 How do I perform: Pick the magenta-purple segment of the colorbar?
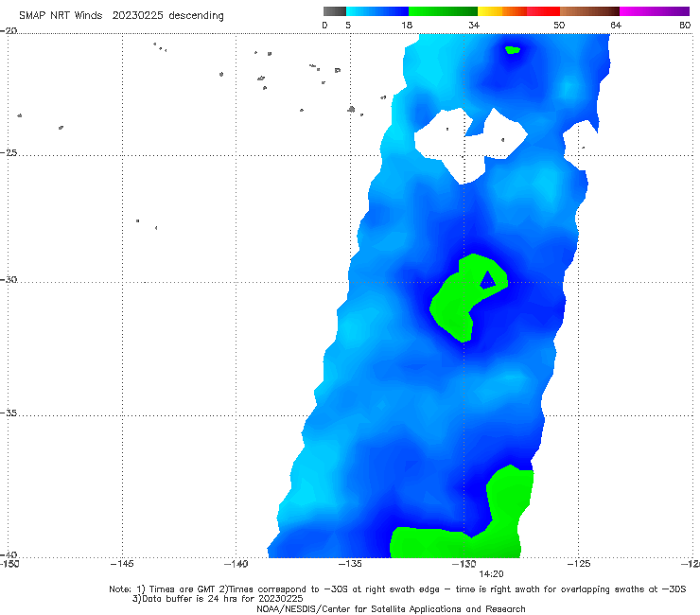[x=655, y=11]
